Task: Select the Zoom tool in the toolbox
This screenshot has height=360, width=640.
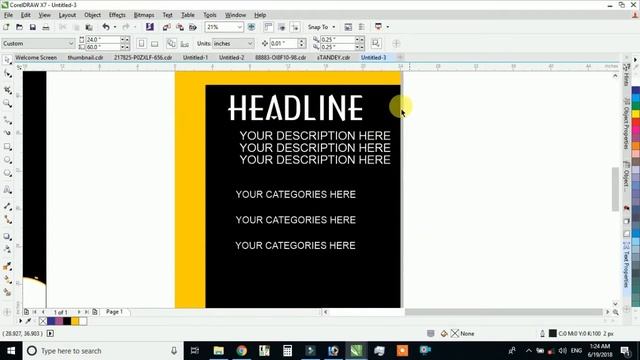Action: pos(7,104)
